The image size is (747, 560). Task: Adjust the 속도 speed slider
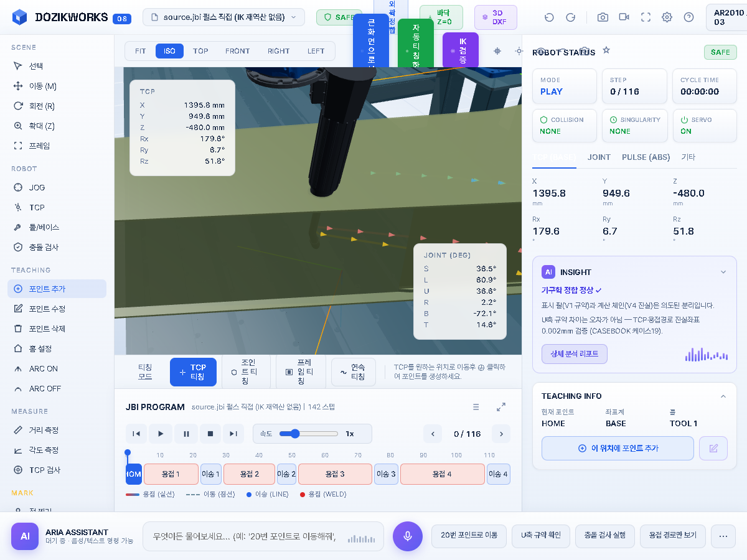[x=309, y=434]
